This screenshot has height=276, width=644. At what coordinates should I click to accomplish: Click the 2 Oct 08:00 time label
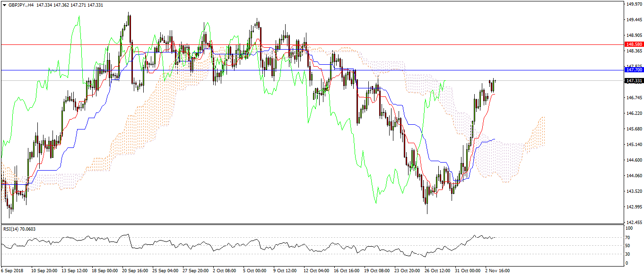tap(225, 271)
